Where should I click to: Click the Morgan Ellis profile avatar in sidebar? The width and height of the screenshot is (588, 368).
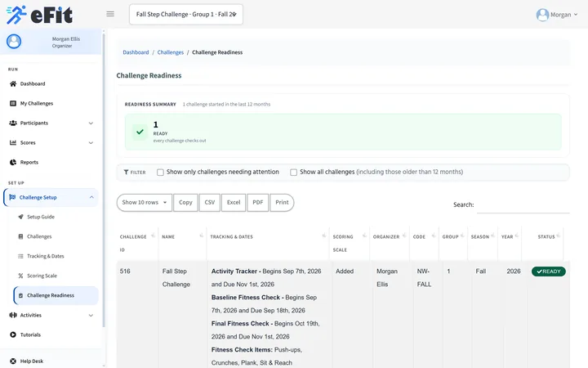pos(14,42)
